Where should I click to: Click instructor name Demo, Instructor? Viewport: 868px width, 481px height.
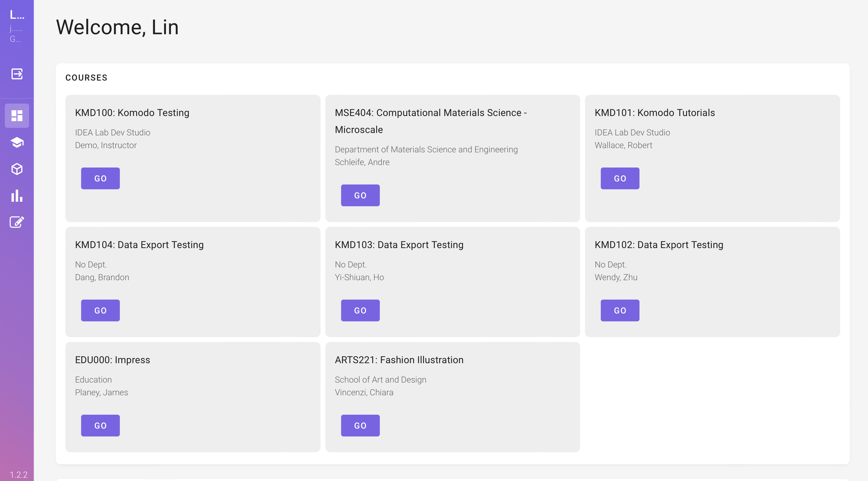(106, 145)
